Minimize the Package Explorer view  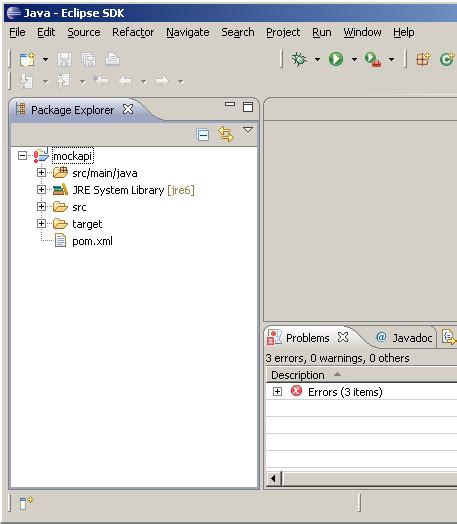pyautogui.click(x=230, y=104)
